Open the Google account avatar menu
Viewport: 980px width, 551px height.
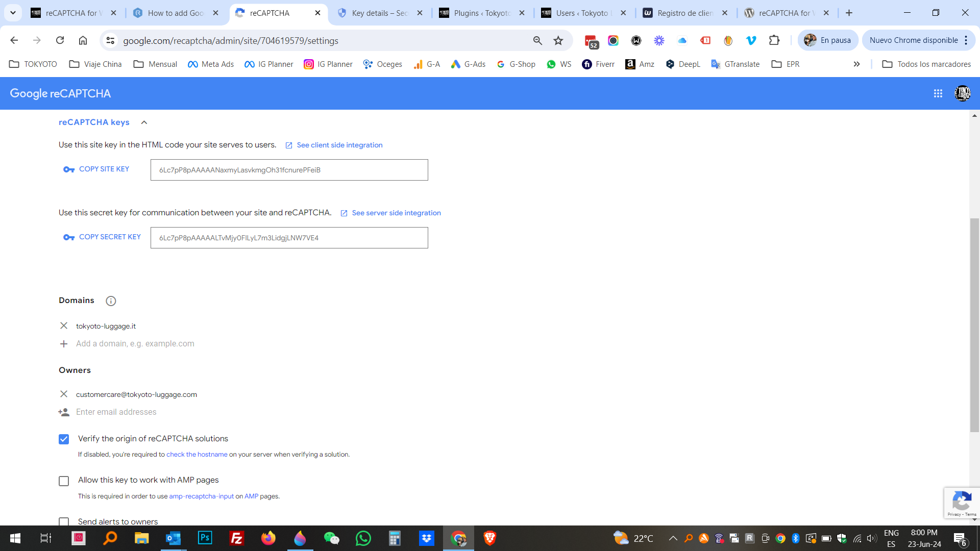coord(962,93)
